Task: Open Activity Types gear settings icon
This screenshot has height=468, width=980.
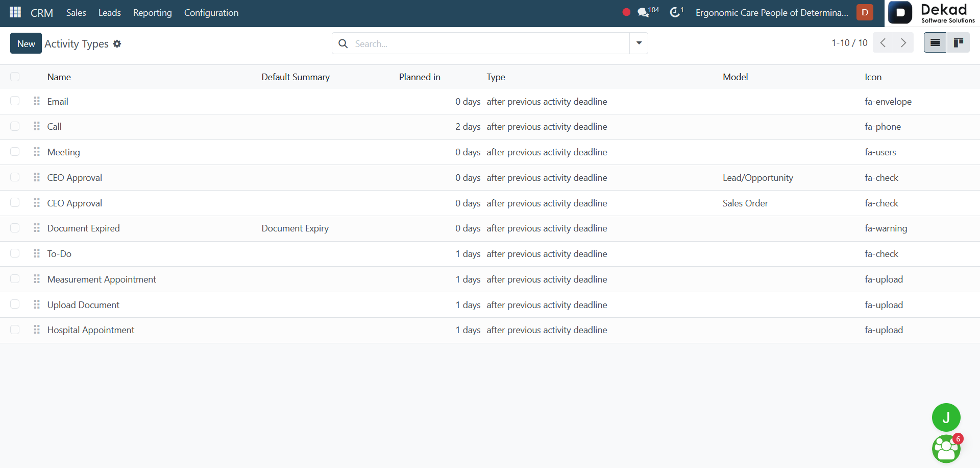Action: [117, 44]
